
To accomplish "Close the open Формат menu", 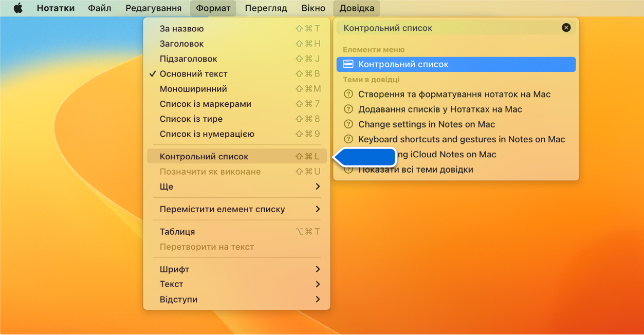I will (213, 8).
